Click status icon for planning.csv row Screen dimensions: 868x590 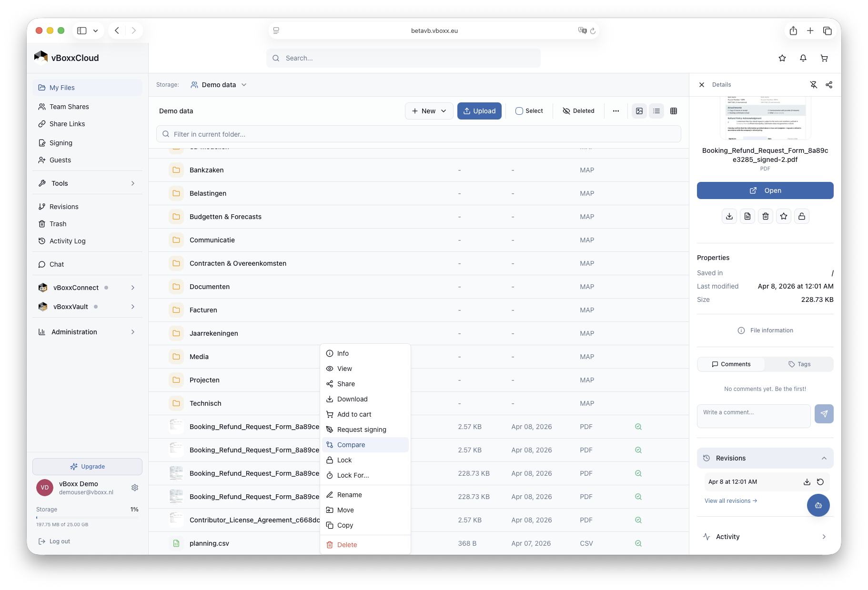(638, 543)
